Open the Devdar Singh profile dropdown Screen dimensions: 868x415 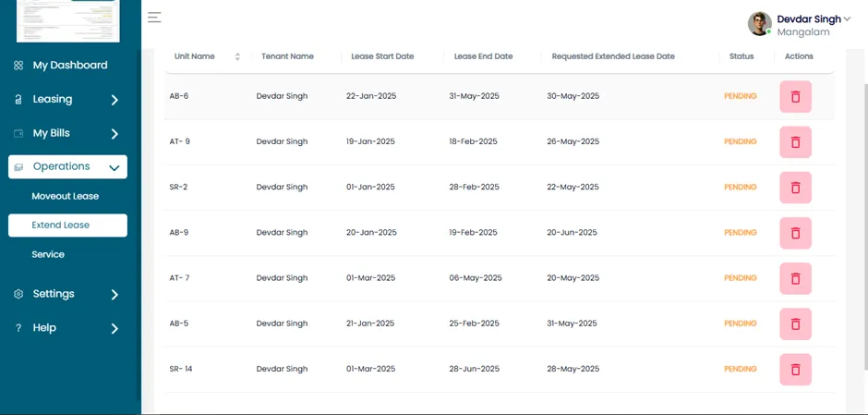click(814, 19)
